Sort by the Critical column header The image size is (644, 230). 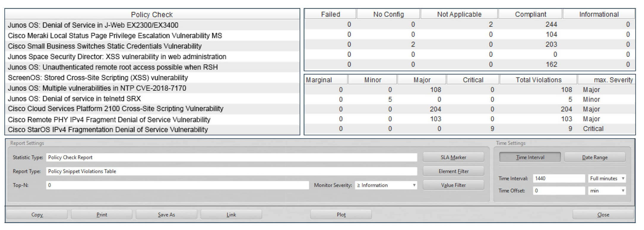pyautogui.click(x=473, y=80)
